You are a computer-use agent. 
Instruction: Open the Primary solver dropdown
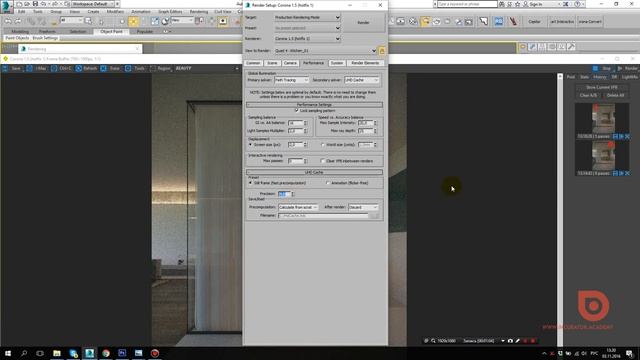pyautogui.click(x=291, y=80)
